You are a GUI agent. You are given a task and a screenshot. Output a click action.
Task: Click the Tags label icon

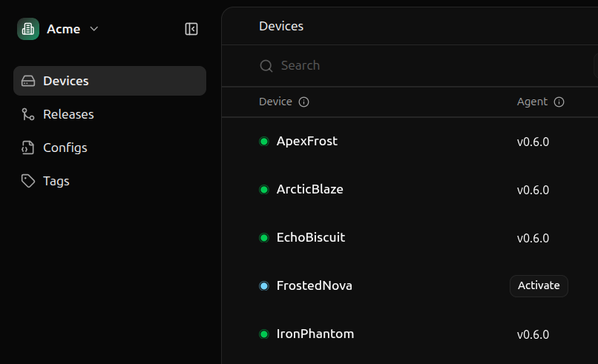coord(28,181)
